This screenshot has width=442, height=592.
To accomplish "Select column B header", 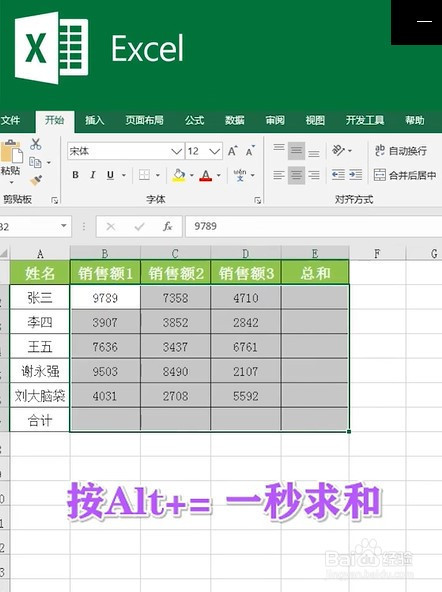I will point(105,253).
